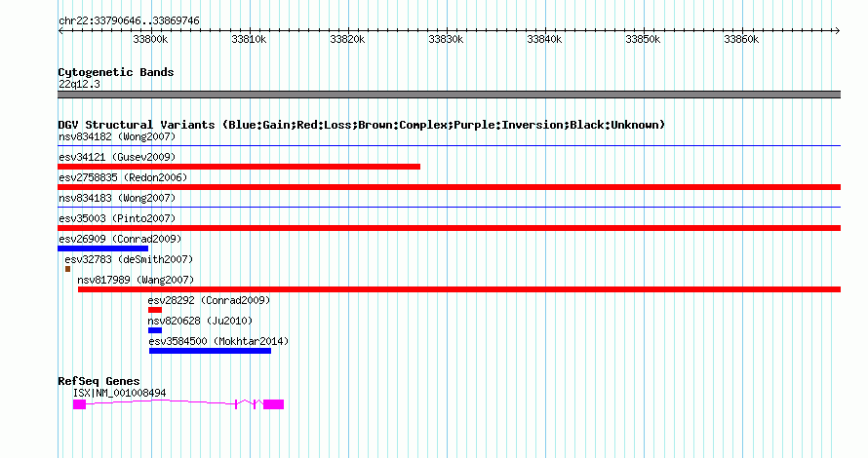Viewport: 868px width, 458px height.
Task: Select the small brown esv32783 complex marker
Action: click(x=67, y=269)
